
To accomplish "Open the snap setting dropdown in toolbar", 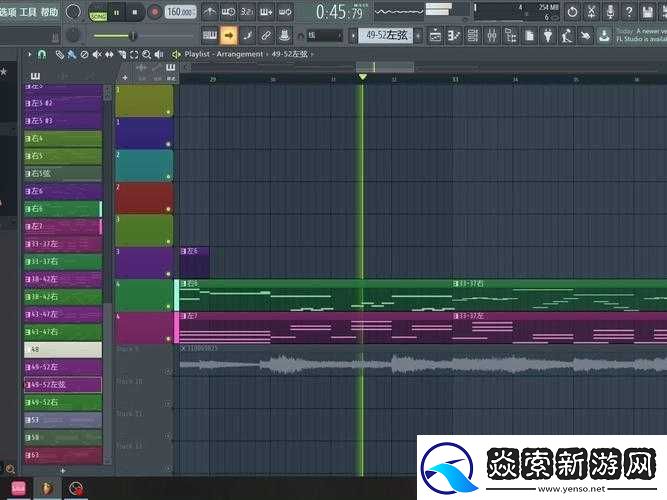I will click(323, 34).
